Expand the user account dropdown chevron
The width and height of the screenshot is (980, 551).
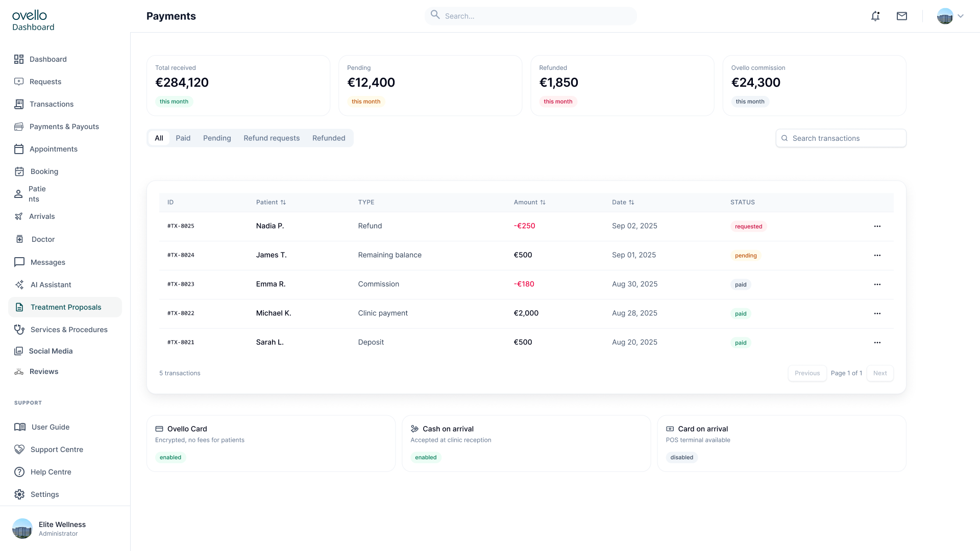click(961, 16)
